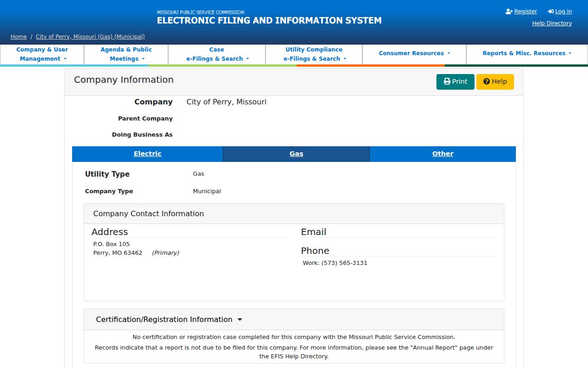
Task: Click the company name City of Perry, Missouri
Action: (x=226, y=102)
